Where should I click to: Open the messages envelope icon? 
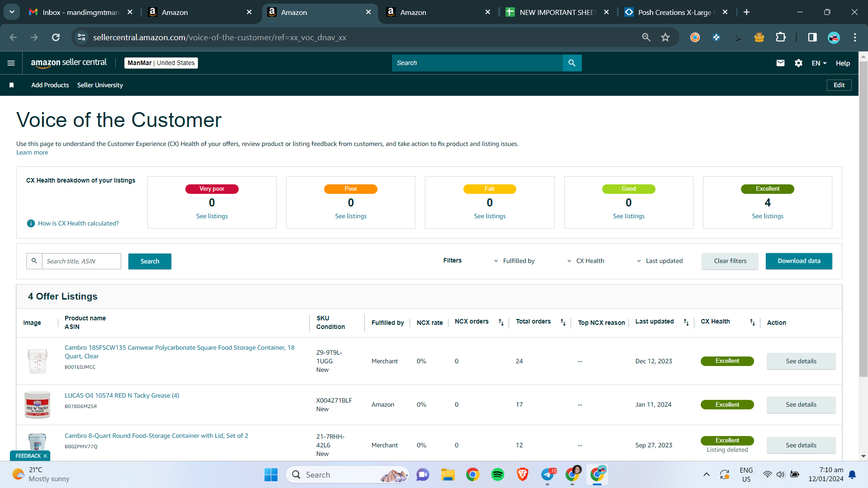tap(780, 63)
